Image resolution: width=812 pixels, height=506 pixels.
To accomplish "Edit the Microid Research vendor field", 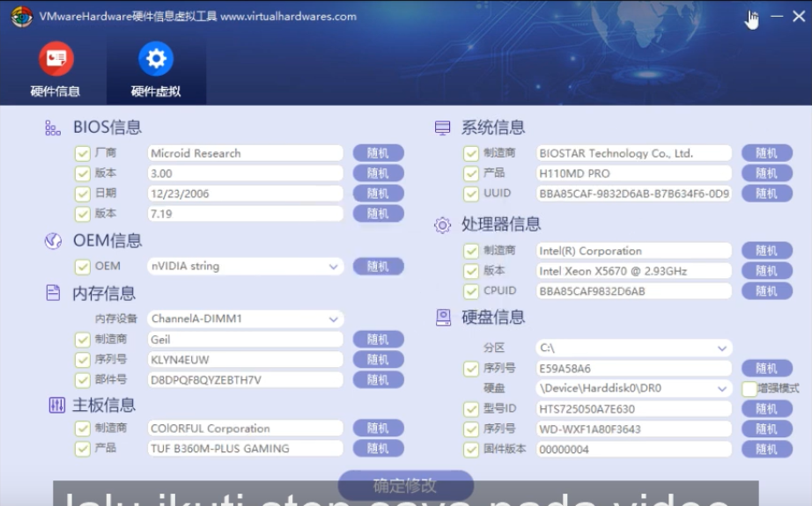I will pyautogui.click(x=246, y=153).
